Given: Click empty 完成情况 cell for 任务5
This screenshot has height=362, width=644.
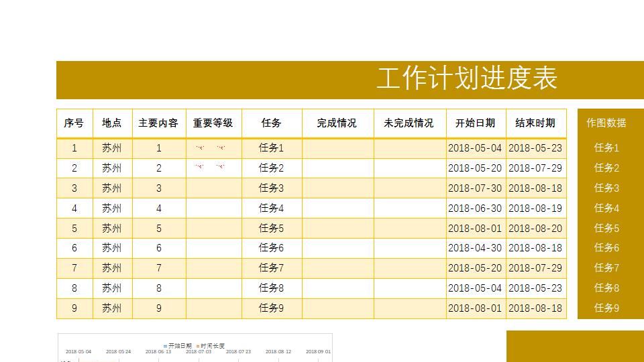Looking at the screenshot, I should tap(337, 228).
